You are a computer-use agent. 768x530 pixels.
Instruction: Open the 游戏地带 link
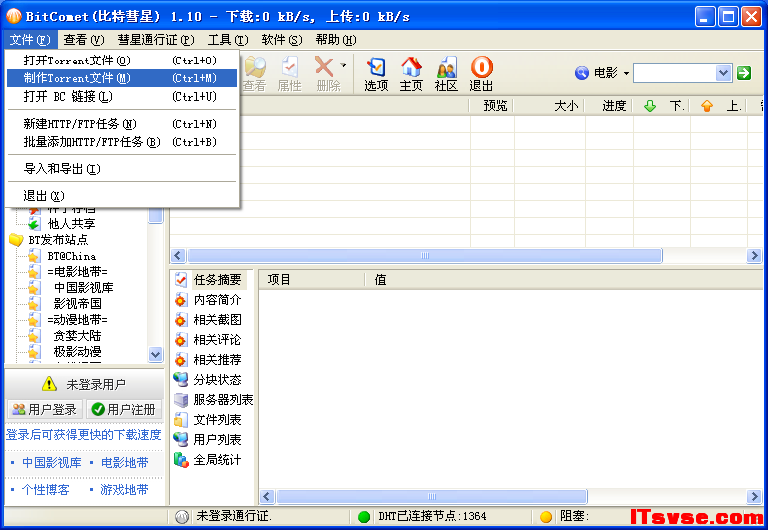pyautogui.click(x=124, y=490)
